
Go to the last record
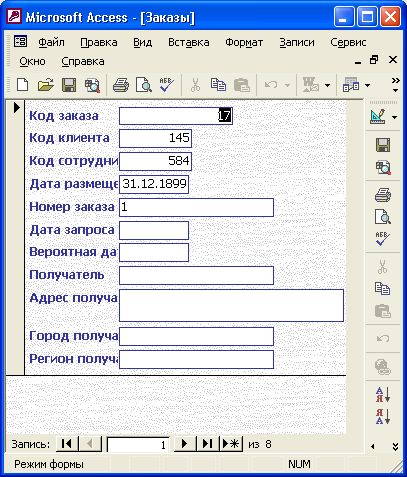pos(208,444)
